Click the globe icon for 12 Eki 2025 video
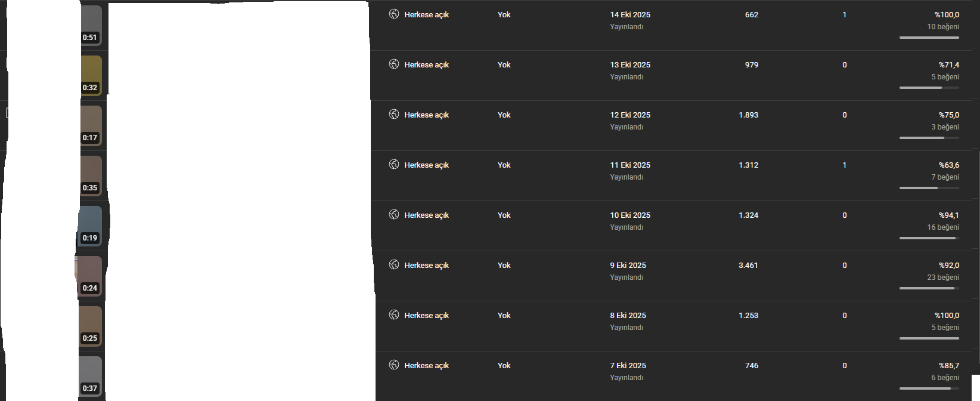980x401 pixels. point(394,114)
